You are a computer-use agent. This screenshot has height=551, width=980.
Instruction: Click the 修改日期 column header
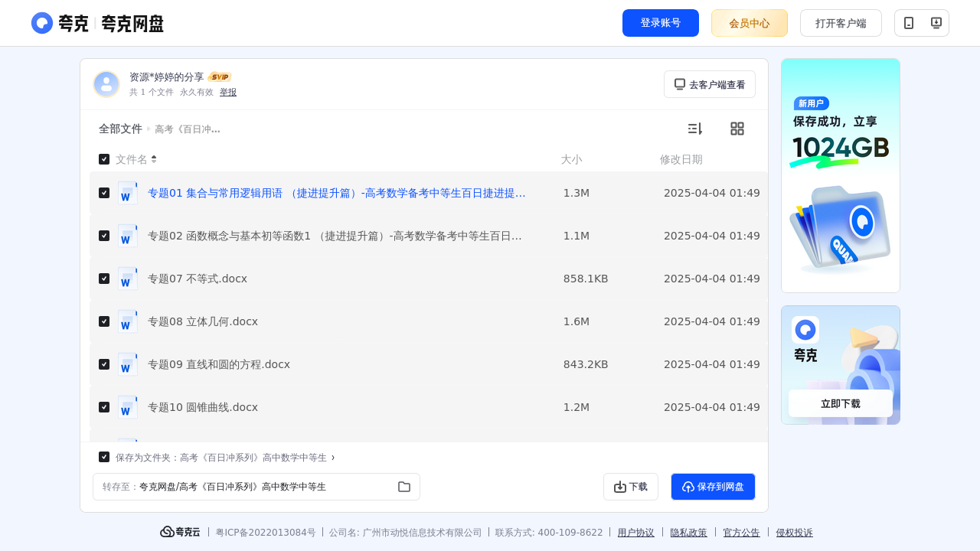(x=681, y=159)
